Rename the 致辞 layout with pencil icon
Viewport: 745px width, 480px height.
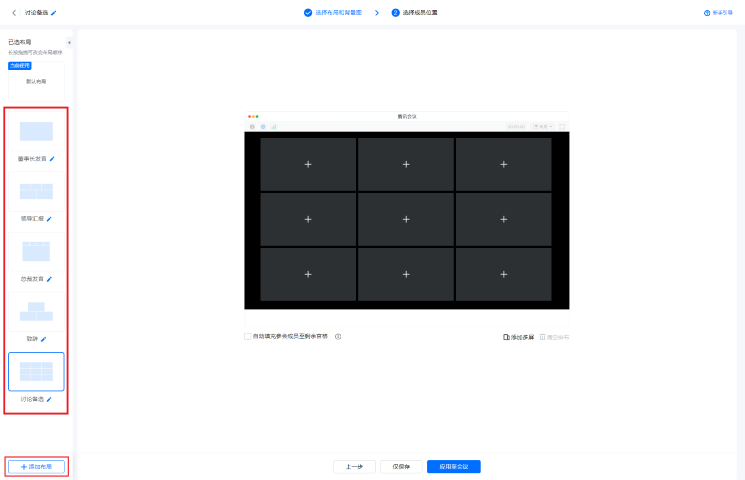[43, 339]
